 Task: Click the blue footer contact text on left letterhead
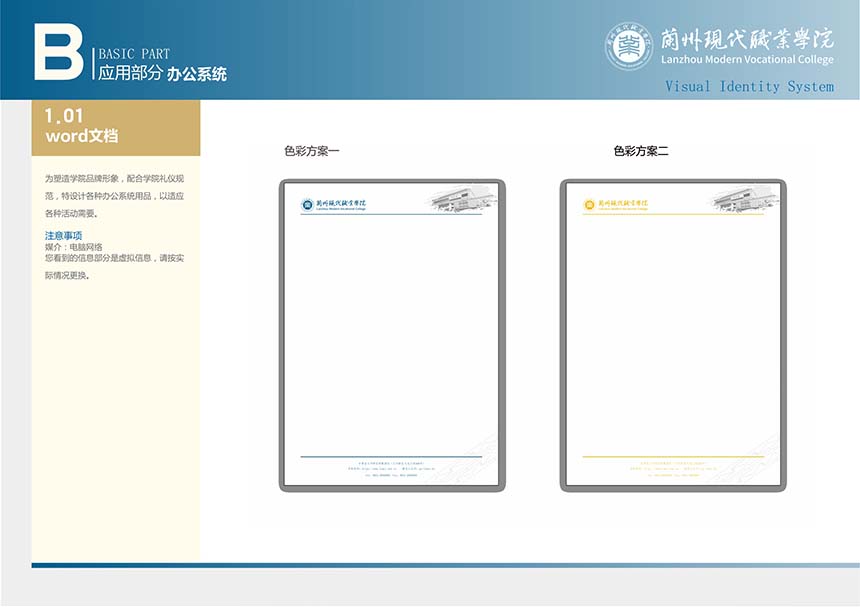391,468
